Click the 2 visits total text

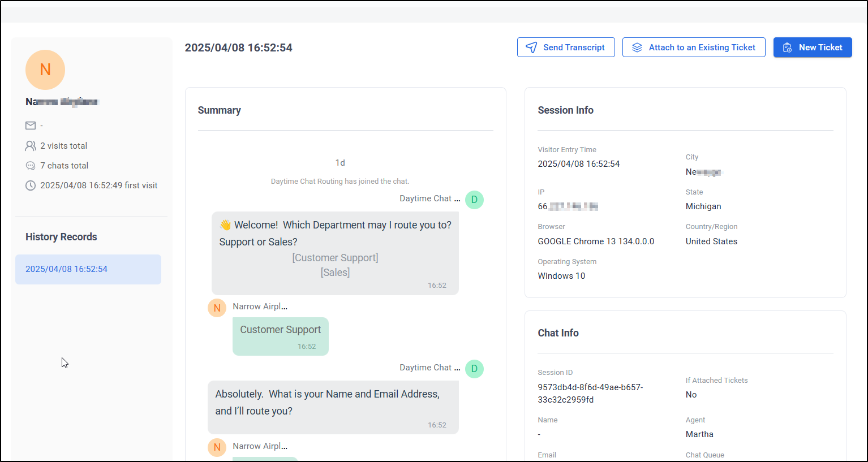tap(64, 146)
